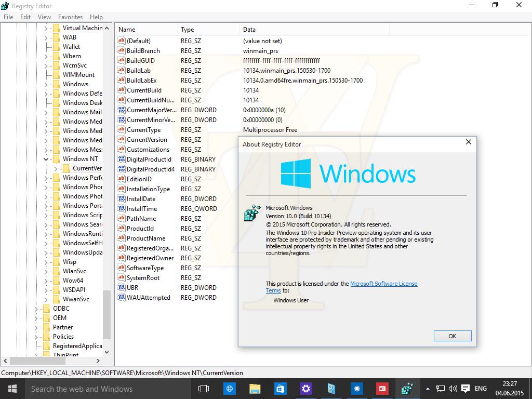The height and width of the screenshot is (399, 532).
Task: Open the View menu
Action: pos(45,17)
